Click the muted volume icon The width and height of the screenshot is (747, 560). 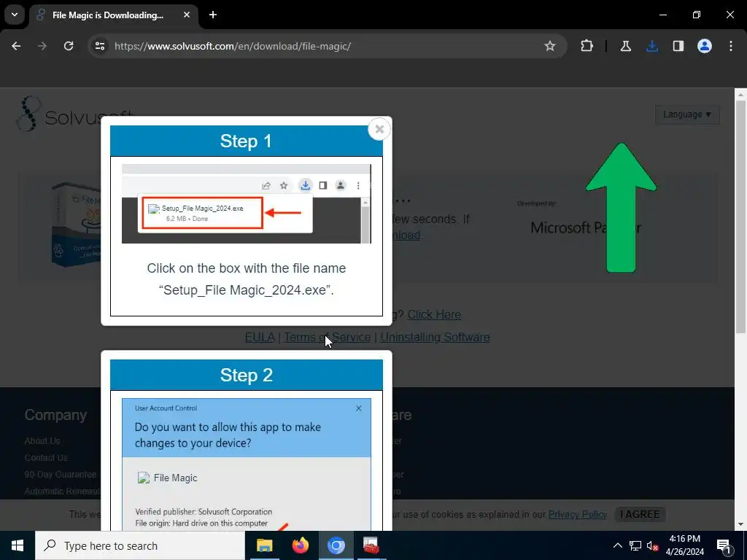[653, 545]
